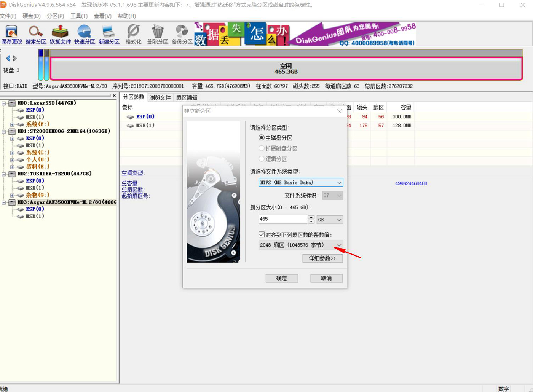This screenshot has height=392, width=533.
Task: Click the 删除分区 delete partition icon
Action: point(157,34)
